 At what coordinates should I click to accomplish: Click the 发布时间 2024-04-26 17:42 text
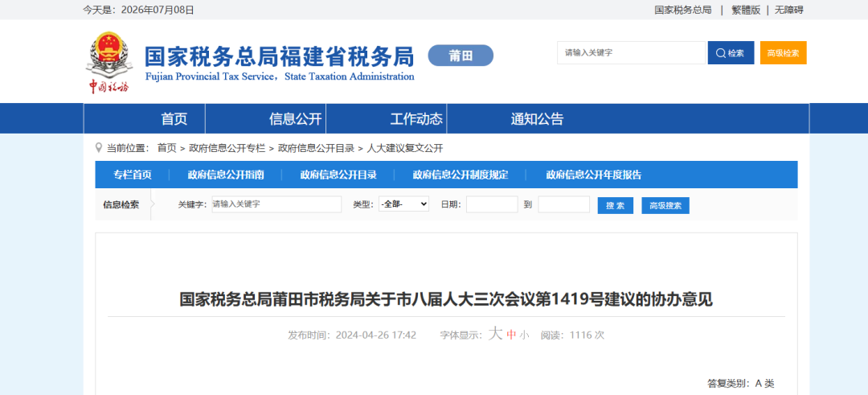tap(352, 335)
